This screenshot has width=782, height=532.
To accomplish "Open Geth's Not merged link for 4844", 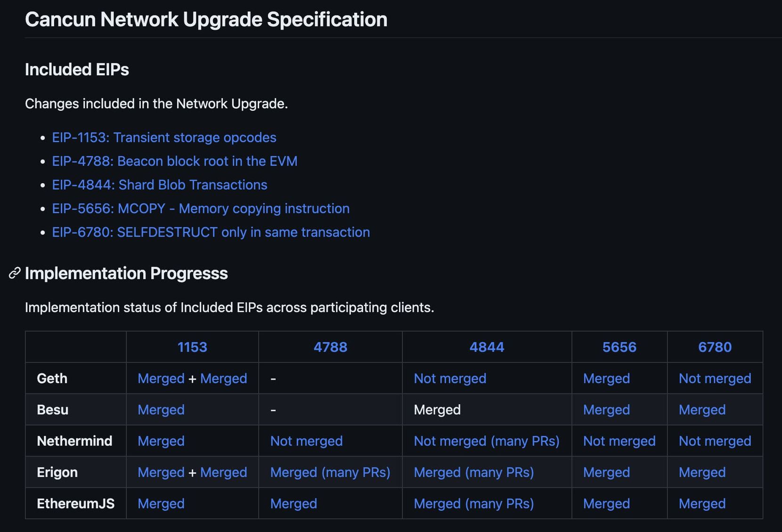I will 450,378.
